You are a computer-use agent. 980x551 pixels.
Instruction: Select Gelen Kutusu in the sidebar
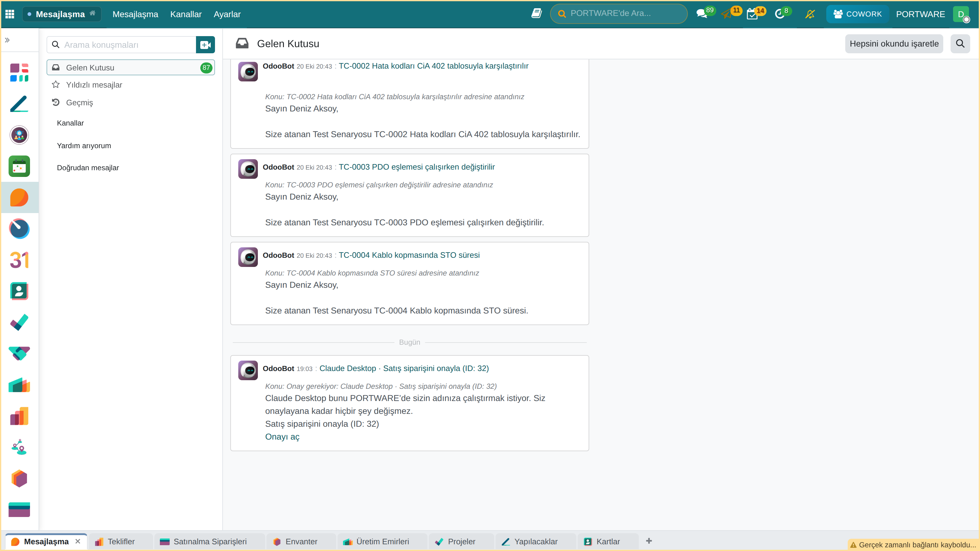(130, 68)
